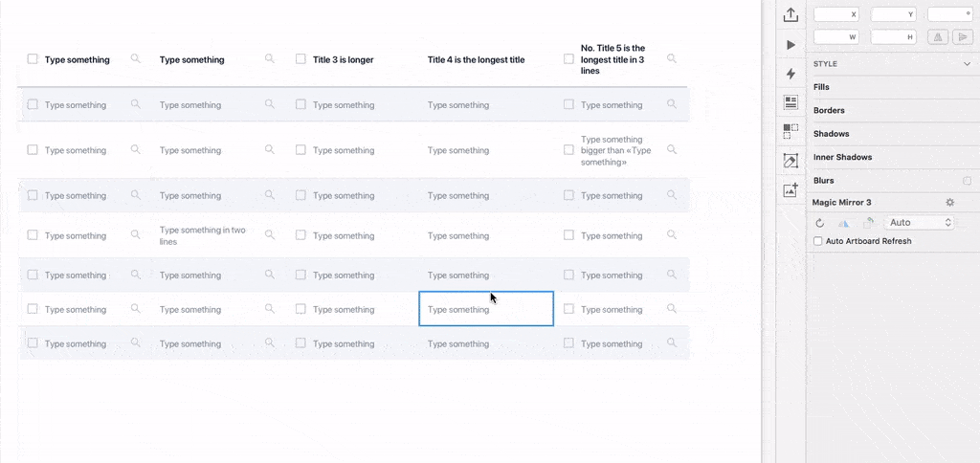
Task: Click the flip horizontal button
Action: point(937,37)
